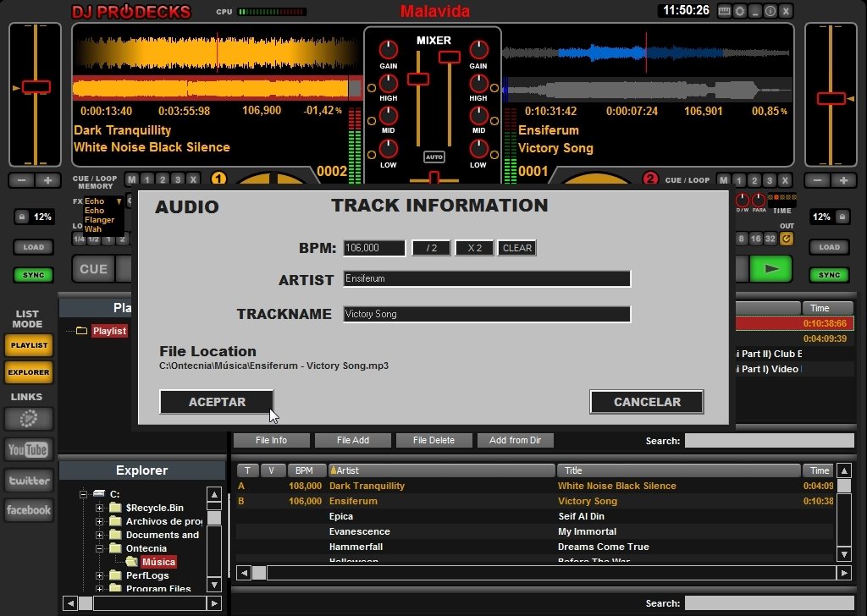Open the keyboard icon beside the clock
This screenshot has width=867, height=616.
click(725, 11)
